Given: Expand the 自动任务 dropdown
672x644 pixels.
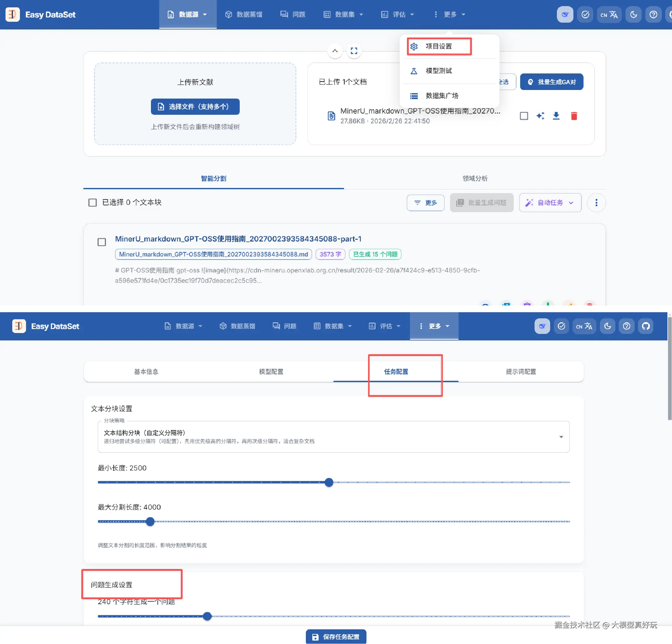Looking at the screenshot, I should [550, 203].
